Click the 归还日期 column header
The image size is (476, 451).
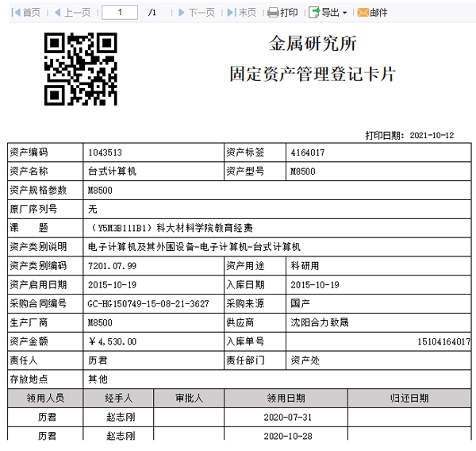tap(409, 398)
